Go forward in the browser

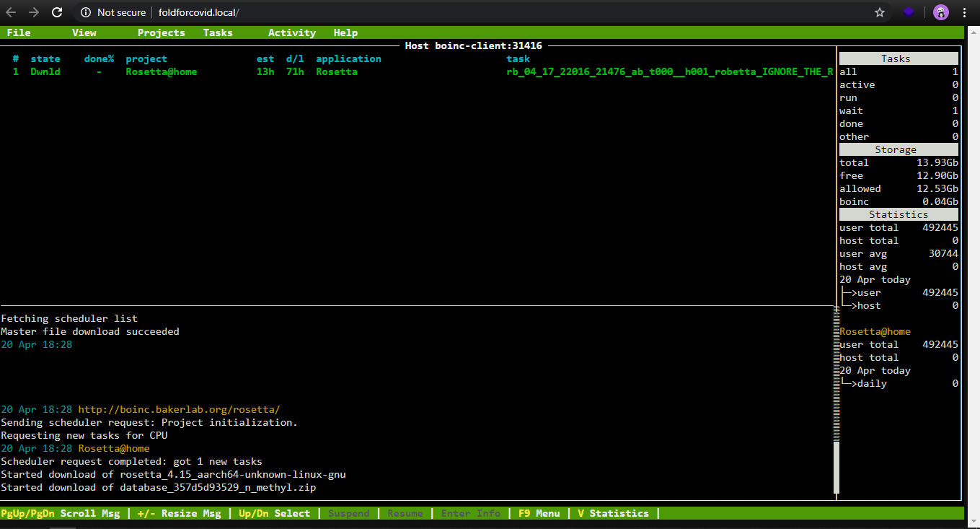(x=34, y=12)
